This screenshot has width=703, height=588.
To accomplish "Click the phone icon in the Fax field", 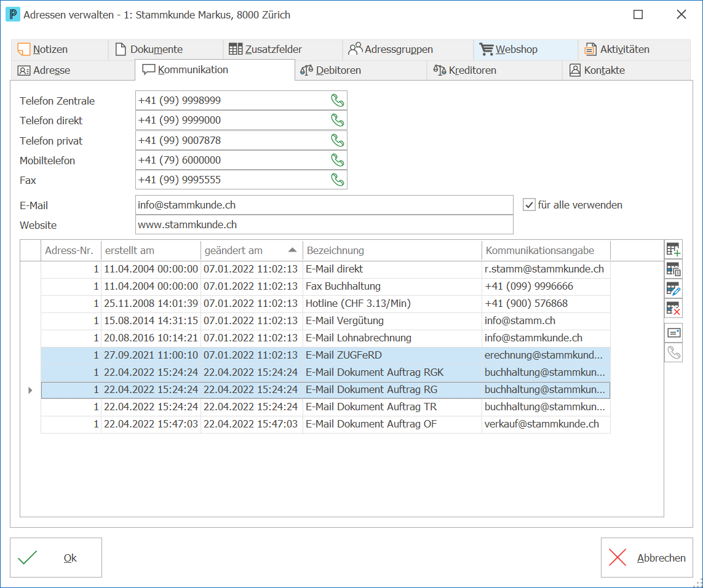I will (x=337, y=180).
